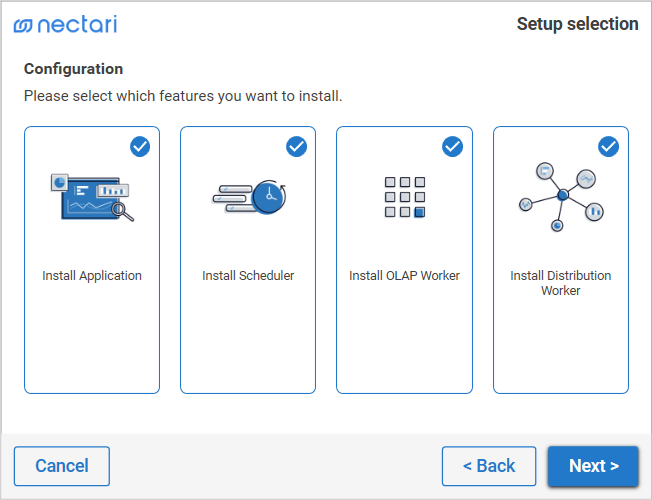Click the Install Application dashboard illustration
Image resolution: width=652 pixels, height=500 pixels.
tap(91, 196)
